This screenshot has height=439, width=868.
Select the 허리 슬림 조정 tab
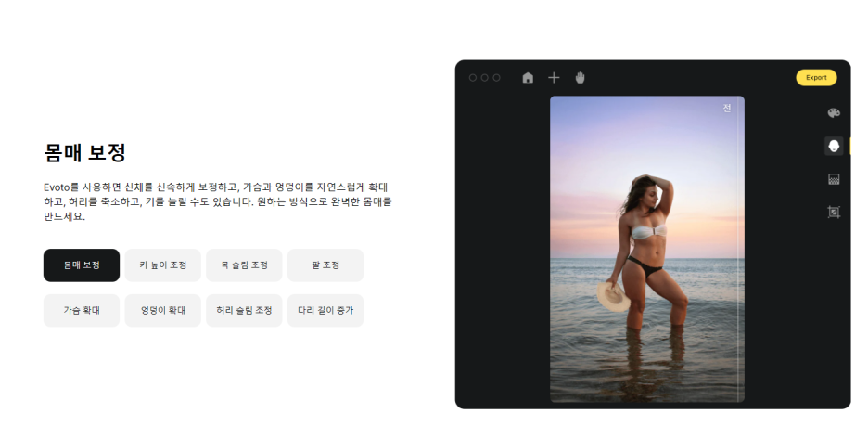click(x=244, y=310)
